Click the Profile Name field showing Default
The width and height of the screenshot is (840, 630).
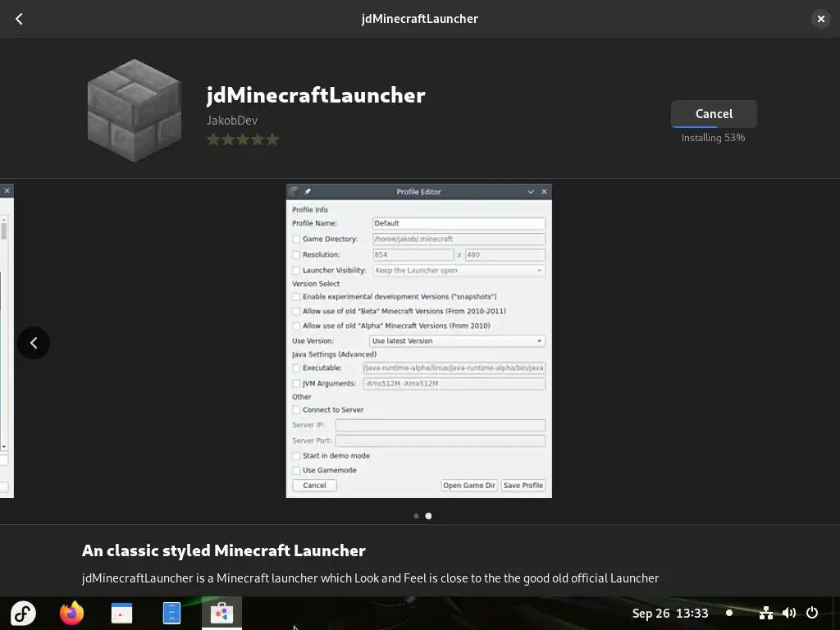point(459,223)
